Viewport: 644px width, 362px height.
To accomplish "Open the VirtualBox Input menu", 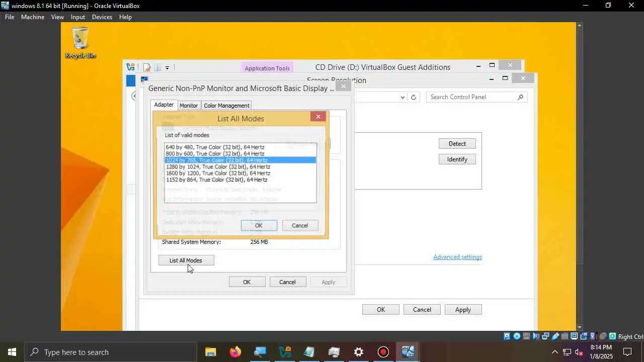I will point(78,17).
